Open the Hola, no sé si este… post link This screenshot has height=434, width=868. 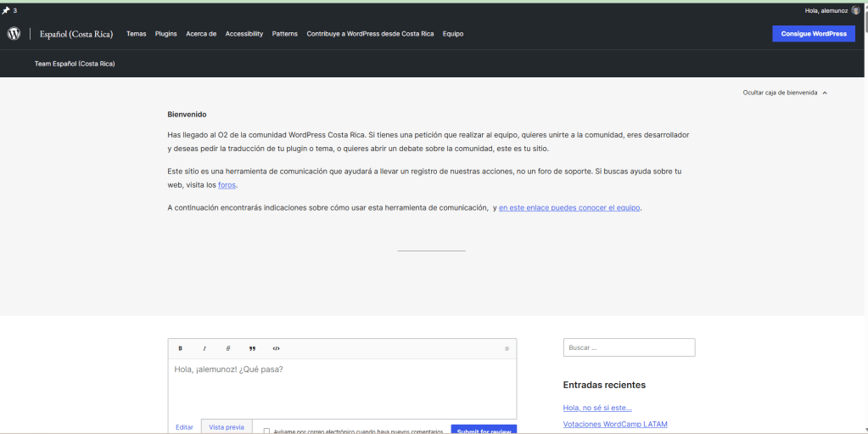point(597,408)
